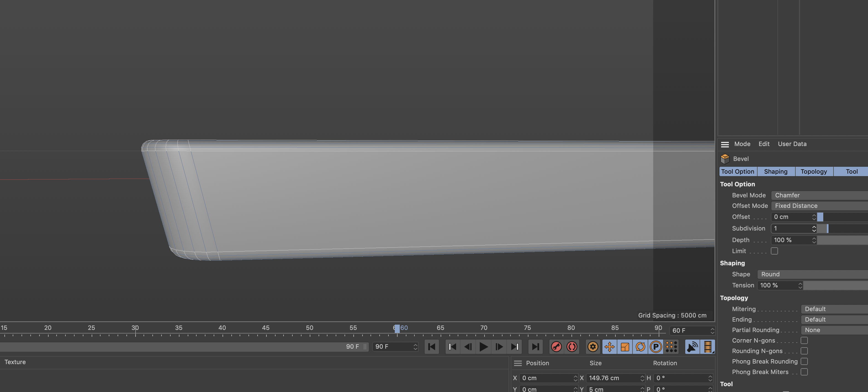
Task: Open the attribute manager hamburger menu
Action: coord(725,144)
